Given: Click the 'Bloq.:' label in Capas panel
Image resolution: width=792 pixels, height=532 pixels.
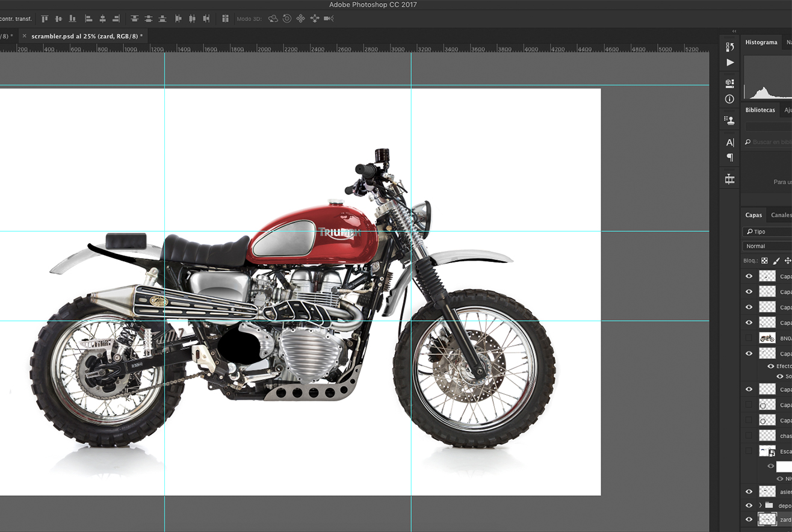Looking at the screenshot, I should [750, 261].
